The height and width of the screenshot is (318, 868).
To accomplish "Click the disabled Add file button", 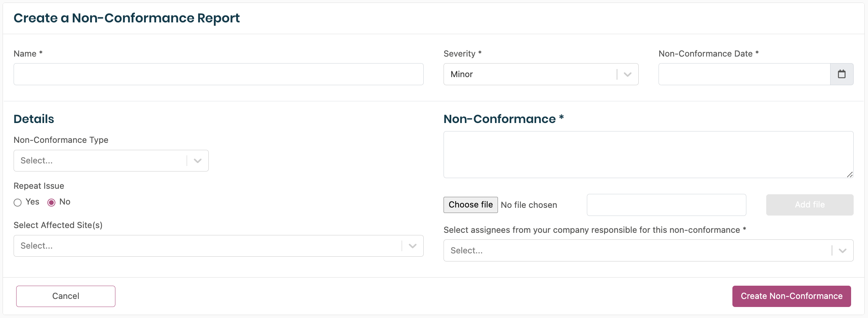I will pos(810,205).
